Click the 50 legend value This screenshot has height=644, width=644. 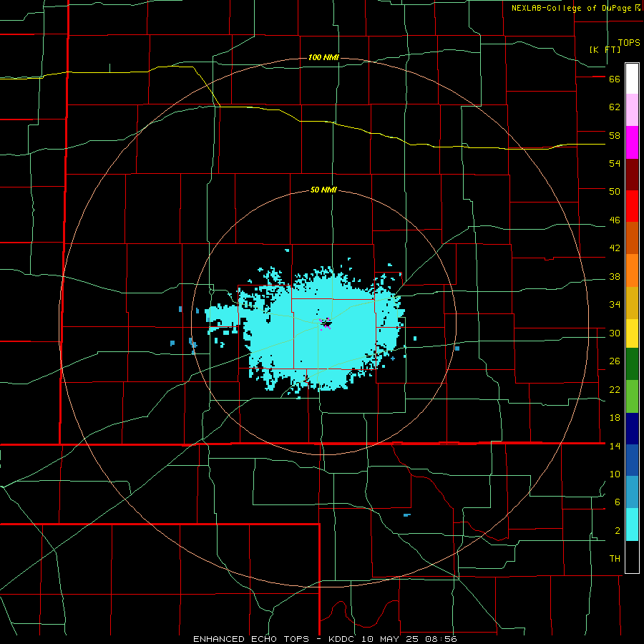click(x=615, y=192)
